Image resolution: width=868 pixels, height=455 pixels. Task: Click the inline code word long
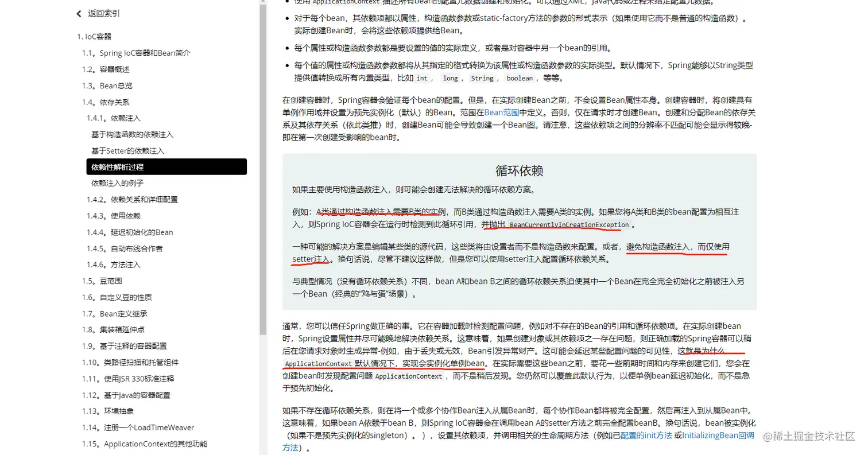tap(450, 79)
